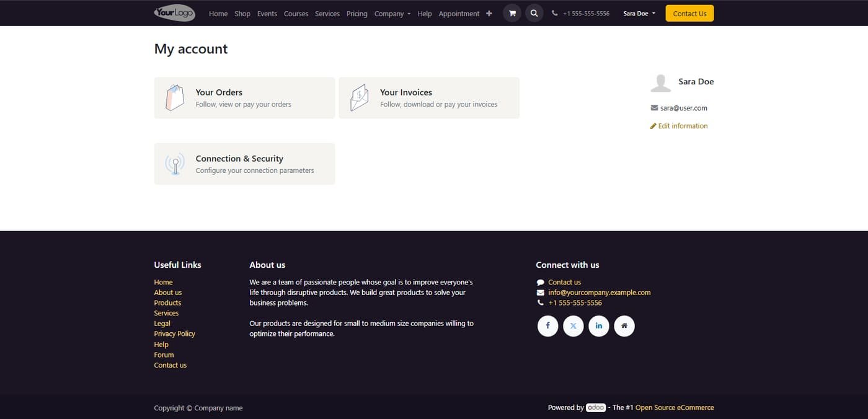
Task: Click the footer phone icon
Action: 540,303
